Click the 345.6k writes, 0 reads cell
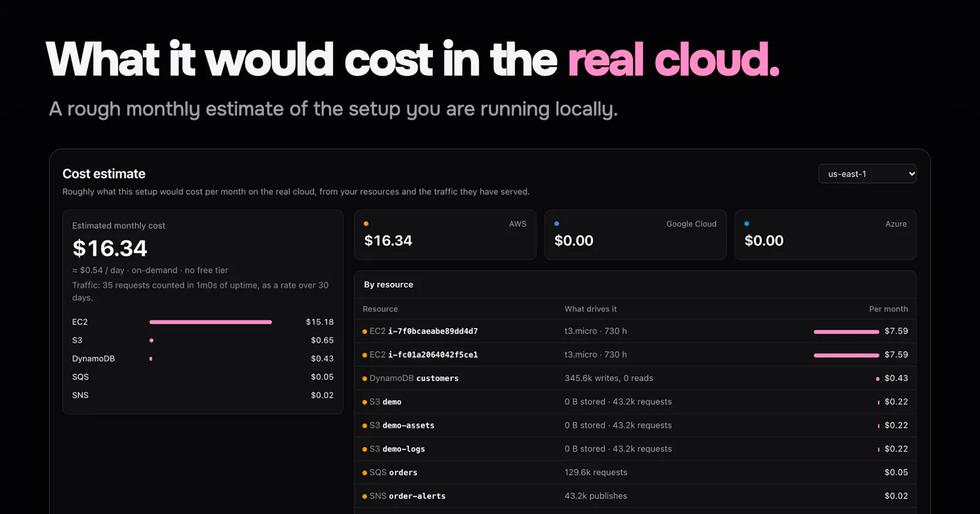Screen dimensions: 980x514 (609, 378)
